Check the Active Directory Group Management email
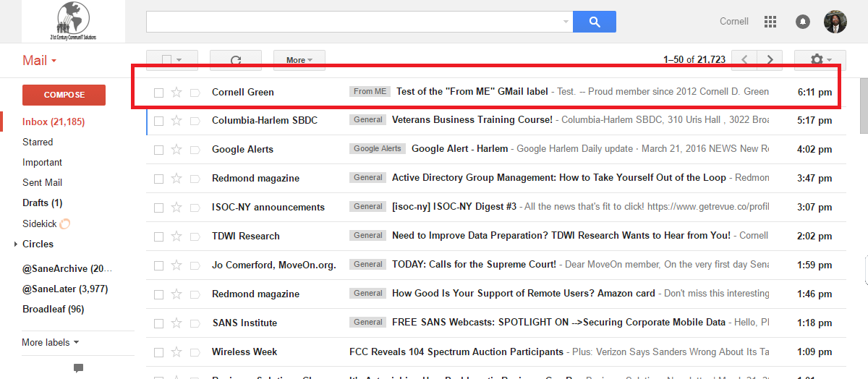Screen dimensions: 868x379 [158, 178]
